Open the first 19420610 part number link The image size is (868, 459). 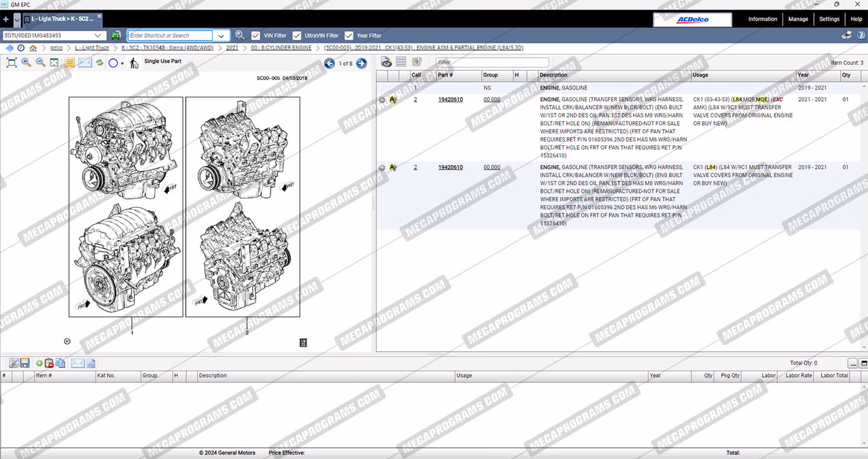tap(450, 100)
